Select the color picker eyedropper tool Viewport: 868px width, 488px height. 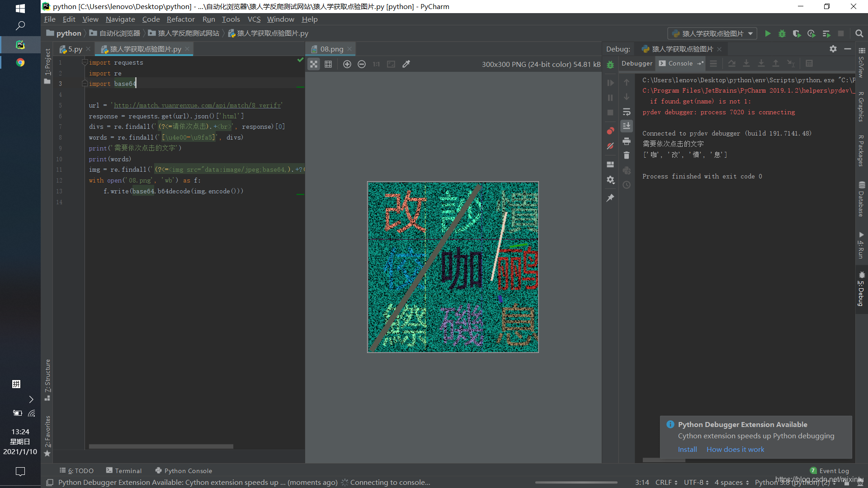click(406, 64)
